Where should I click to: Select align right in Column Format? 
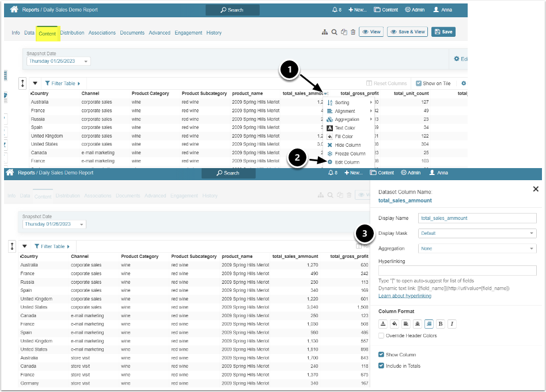coord(429,324)
